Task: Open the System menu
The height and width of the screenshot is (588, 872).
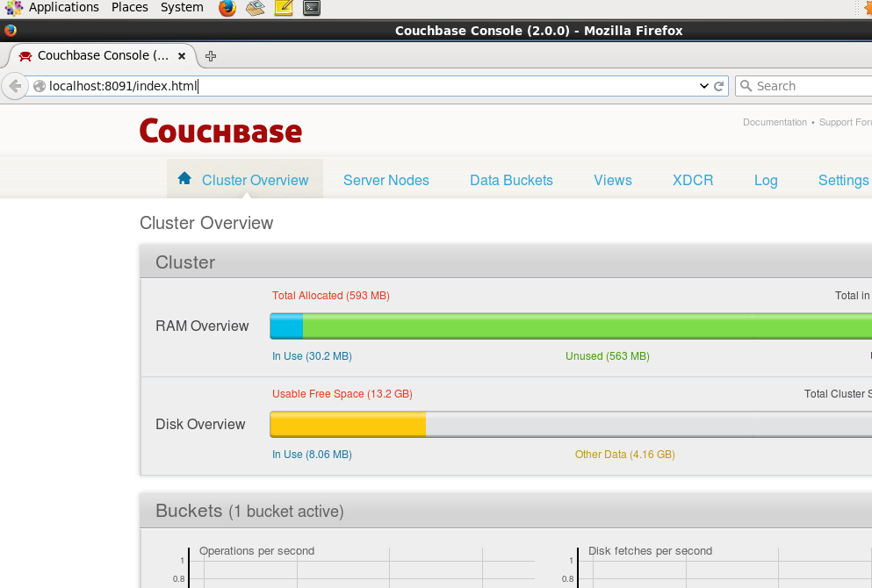Action: click(182, 8)
